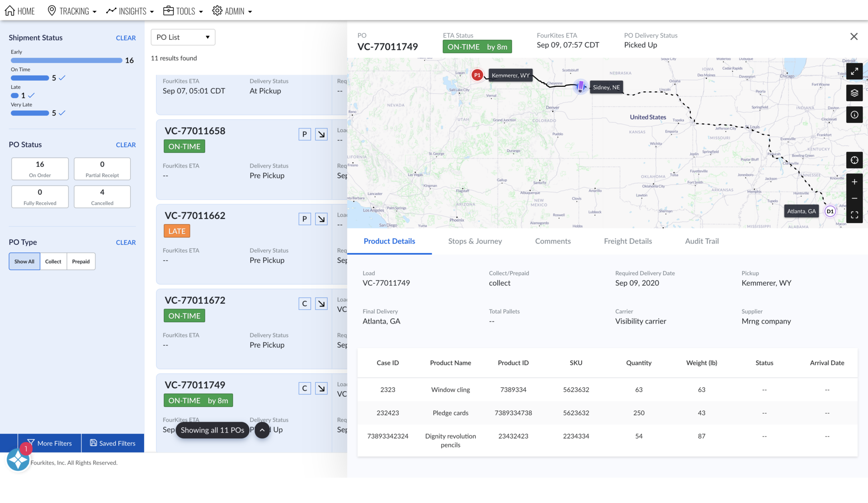
Task: Open the map info icon
Action: point(854,115)
